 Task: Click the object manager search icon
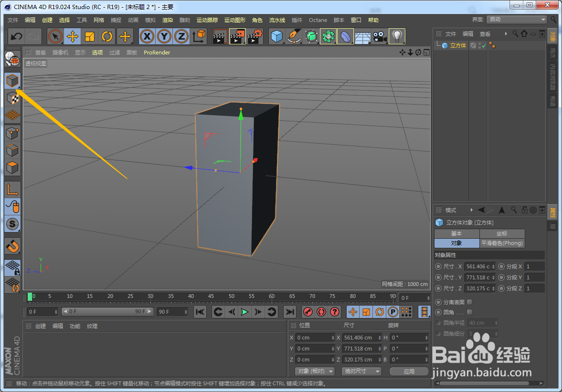coord(515,34)
